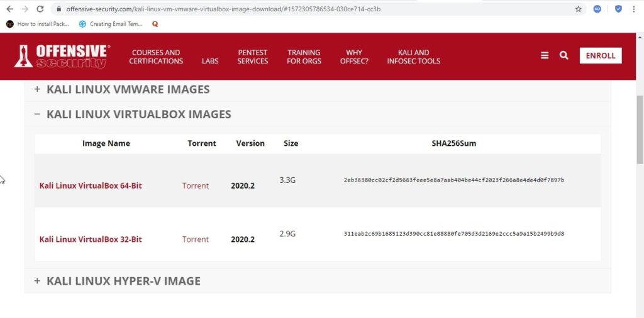The height and width of the screenshot is (318, 644).
Task: Go back with the browser back arrow
Action: click(x=10, y=9)
